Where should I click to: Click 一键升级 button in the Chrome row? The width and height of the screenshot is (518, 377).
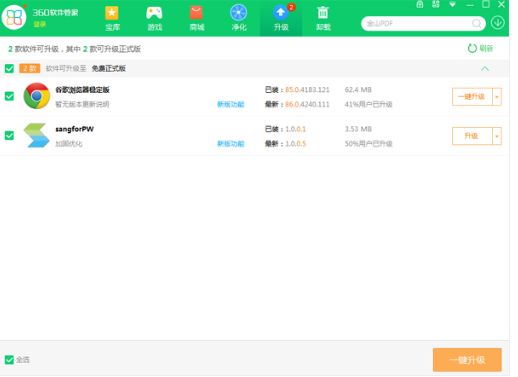(x=472, y=97)
